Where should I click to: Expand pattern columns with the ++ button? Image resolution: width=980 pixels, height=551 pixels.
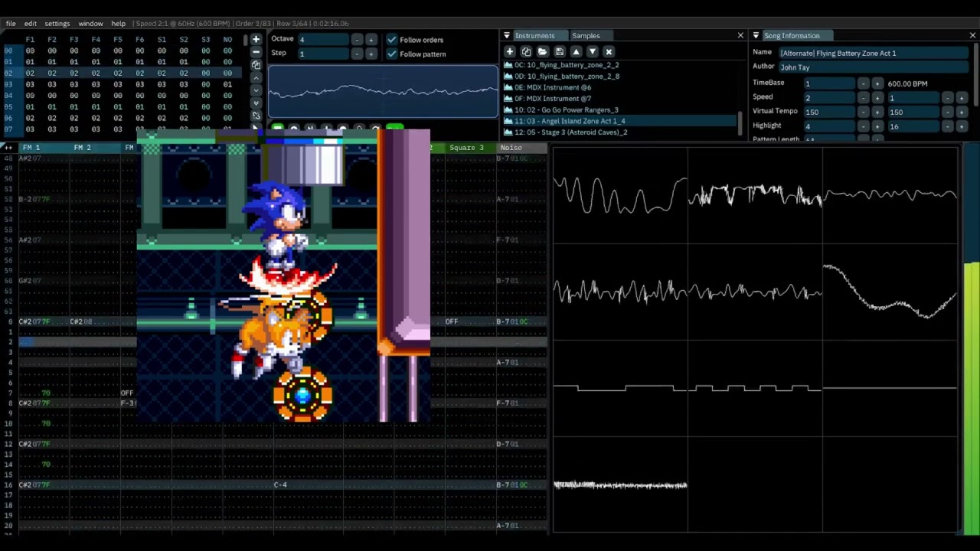[x=8, y=147]
